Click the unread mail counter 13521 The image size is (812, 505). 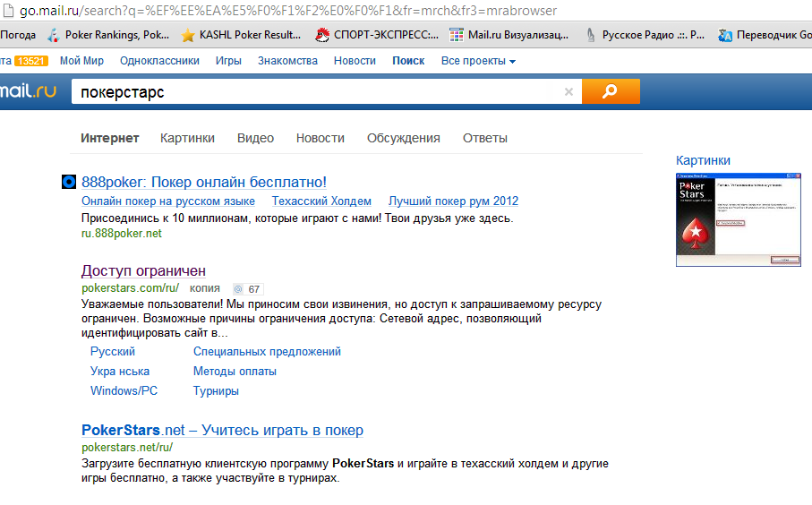31,61
